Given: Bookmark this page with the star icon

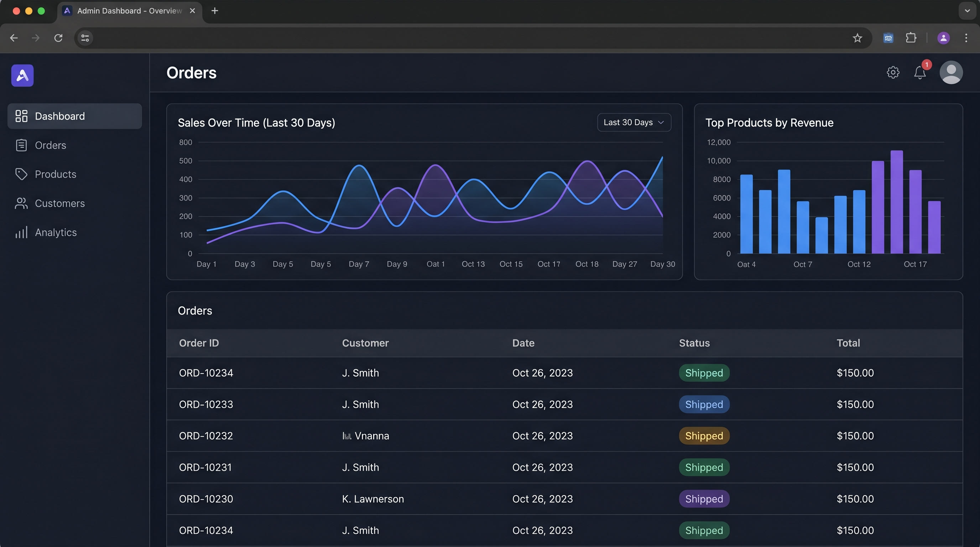Looking at the screenshot, I should click(x=857, y=38).
